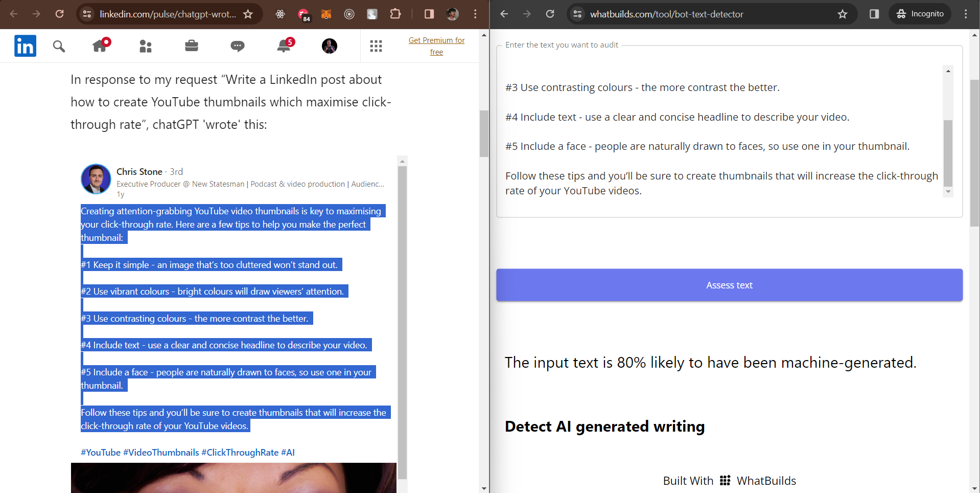View site info for linkedin.com

click(x=87, y=14)
